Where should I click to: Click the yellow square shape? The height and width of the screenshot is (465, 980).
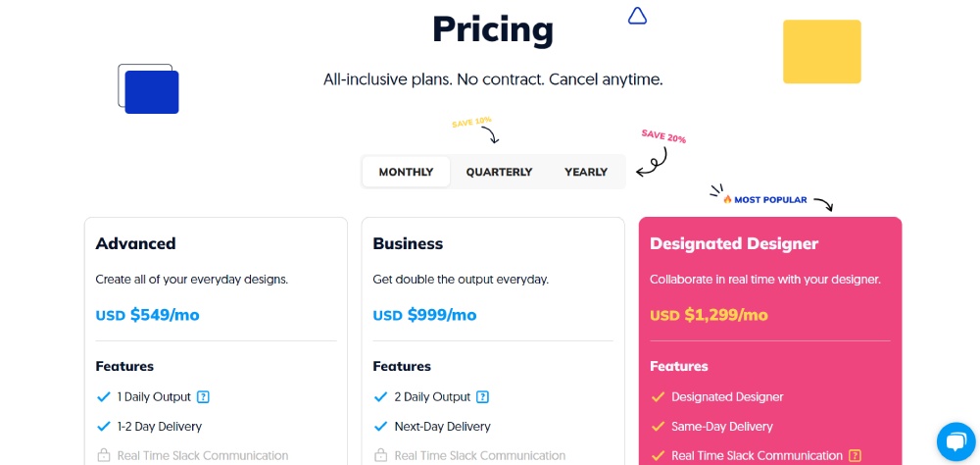coord(822,51)
